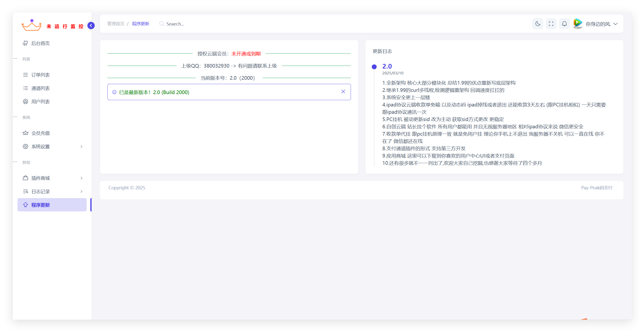Click changelog line 1.全新架构
The image size is (644, 332).
[449, 83]
